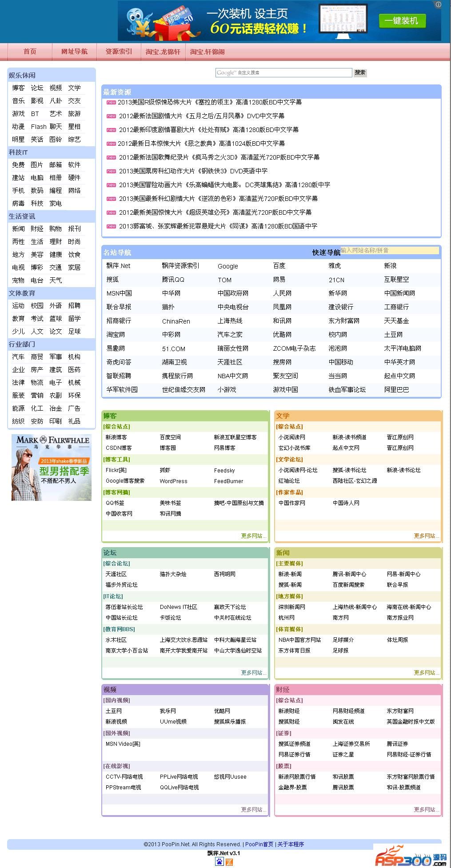Open resource 《疯马秀之火3D》 link
This screenshot has height=868, width=451.
point(219,157)
